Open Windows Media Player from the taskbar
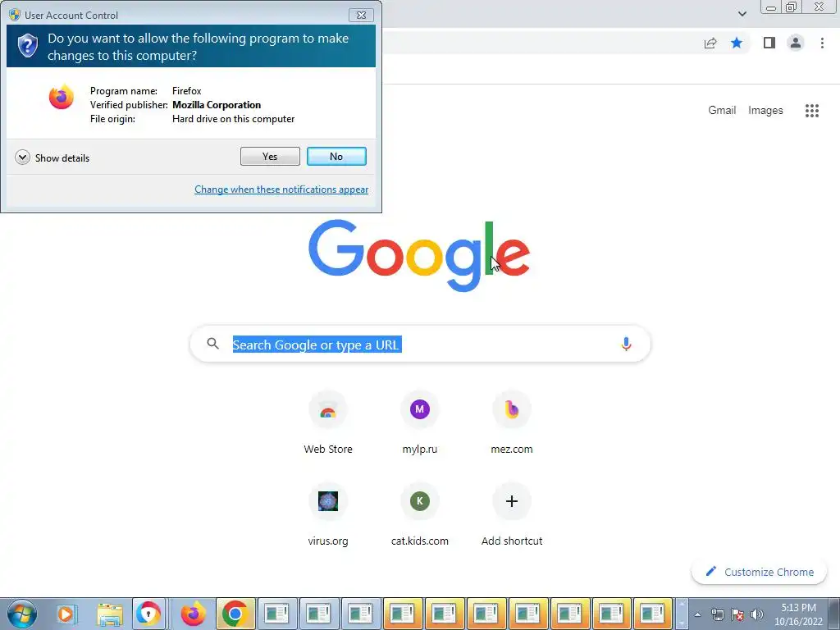The image size is (840, 630). coord(66,614)
